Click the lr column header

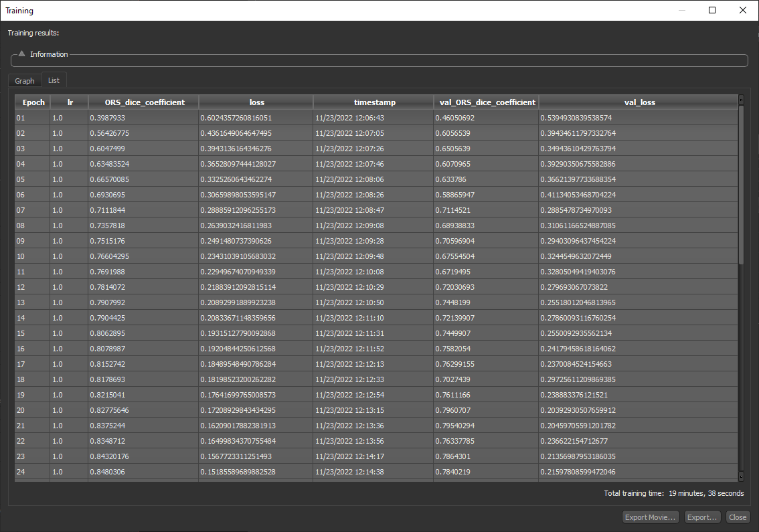coord(70,102)
